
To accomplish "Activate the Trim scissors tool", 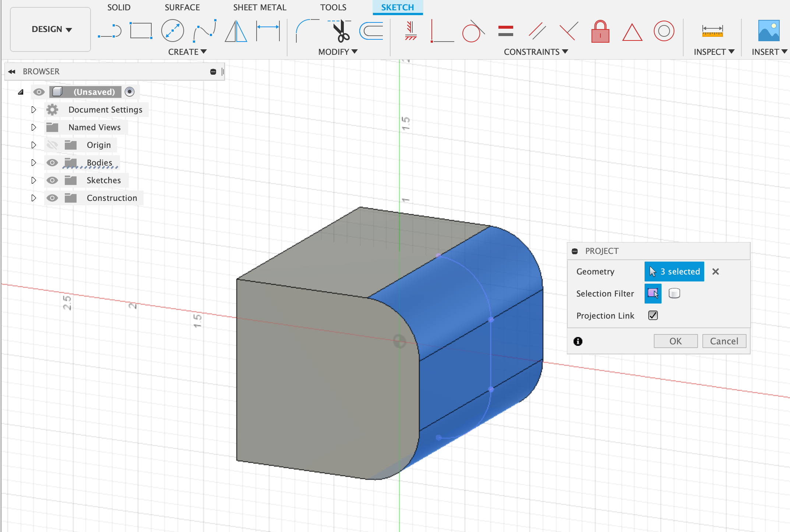I will (341, 31).
